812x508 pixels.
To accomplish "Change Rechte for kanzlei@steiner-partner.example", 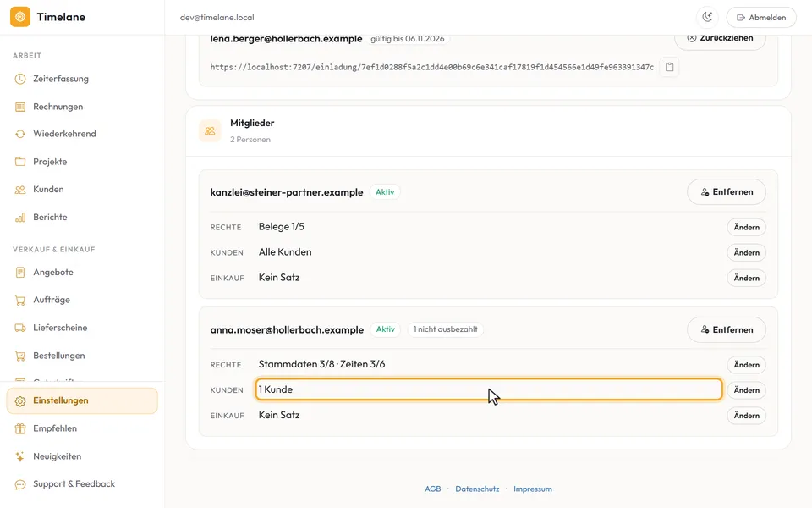I will coord(746,227).
